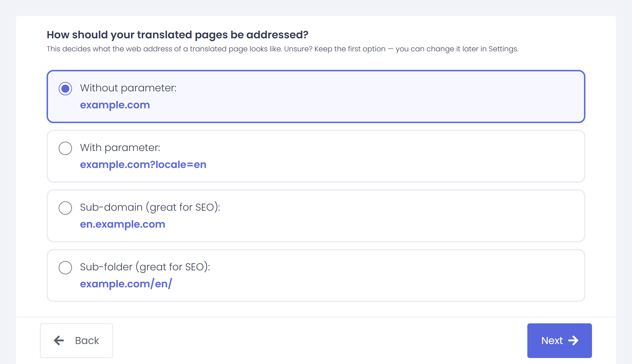Select the Without parameter radio button
Viewport: 632px width, 364px height.
point(65,89)
